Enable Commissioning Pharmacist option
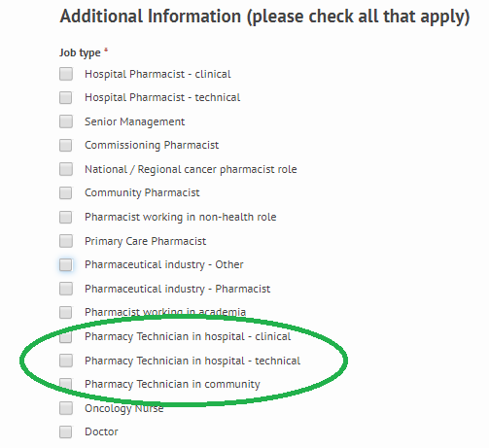The height and width of the screenshot is (448, 489). pos(66,145)
